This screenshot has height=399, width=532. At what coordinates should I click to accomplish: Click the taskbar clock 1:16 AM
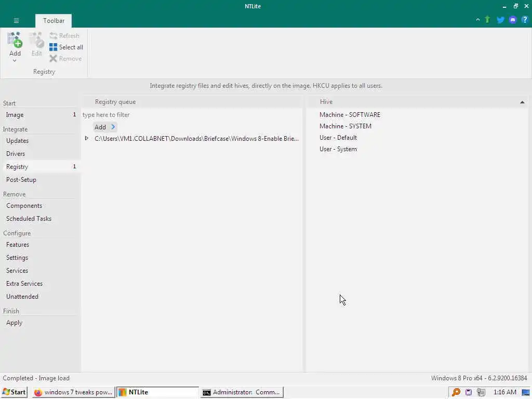(504, 392)
